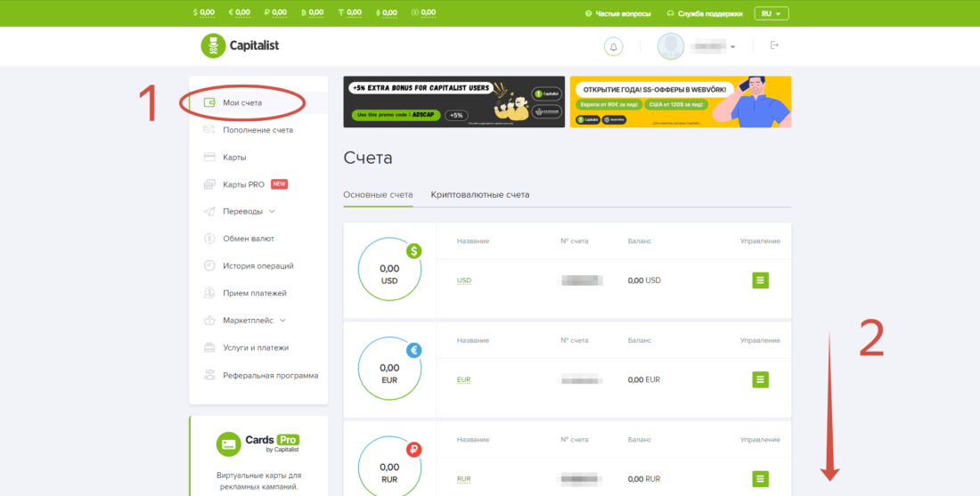The height and width of the screenshot is (496, 980).
Task: Click the EUR balance circle
Action: pyautogui.click(x=389, y=369)
